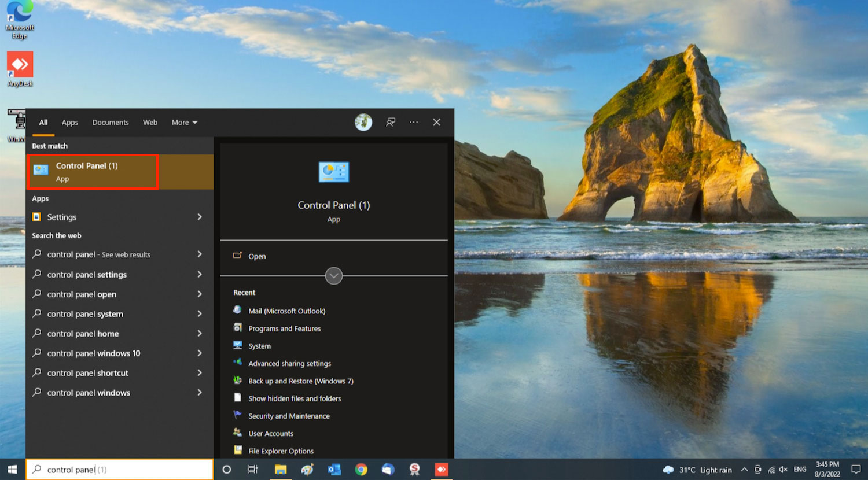The image size is (868, 480).
Task: Toggle the muted volume tray icon
Action: point(784,470)
